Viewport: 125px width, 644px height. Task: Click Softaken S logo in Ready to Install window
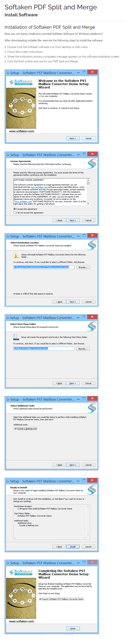click(92, 490)
